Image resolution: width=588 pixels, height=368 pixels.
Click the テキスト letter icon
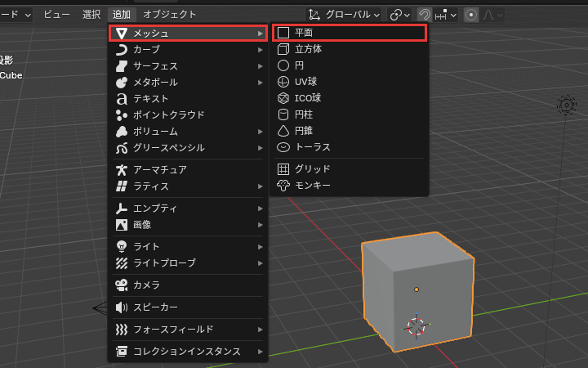tap(121, 99)
